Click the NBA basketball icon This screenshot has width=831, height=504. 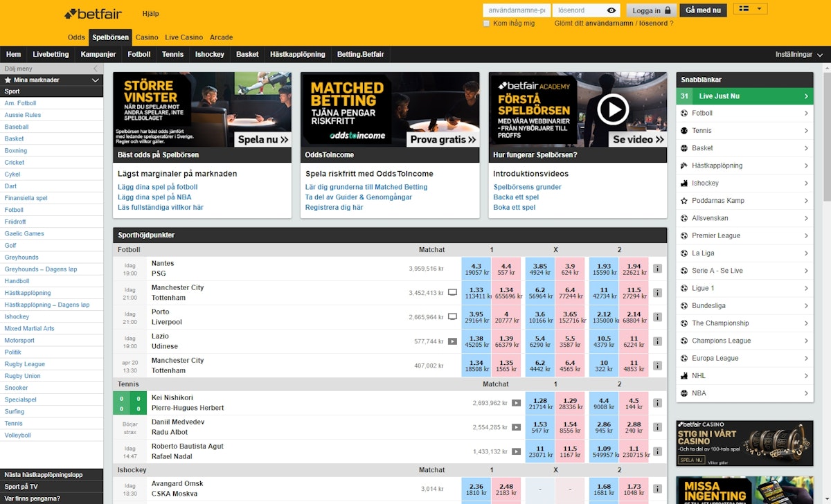pyautogui.click(x=684, y=393)
